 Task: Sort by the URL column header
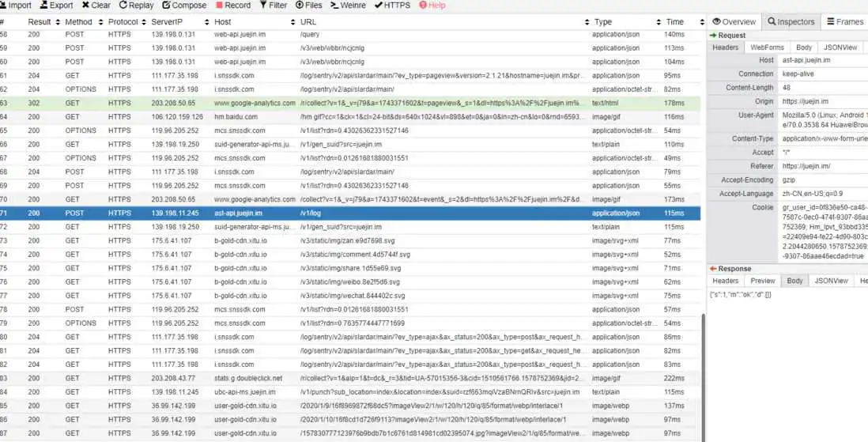tap(444, 22)
